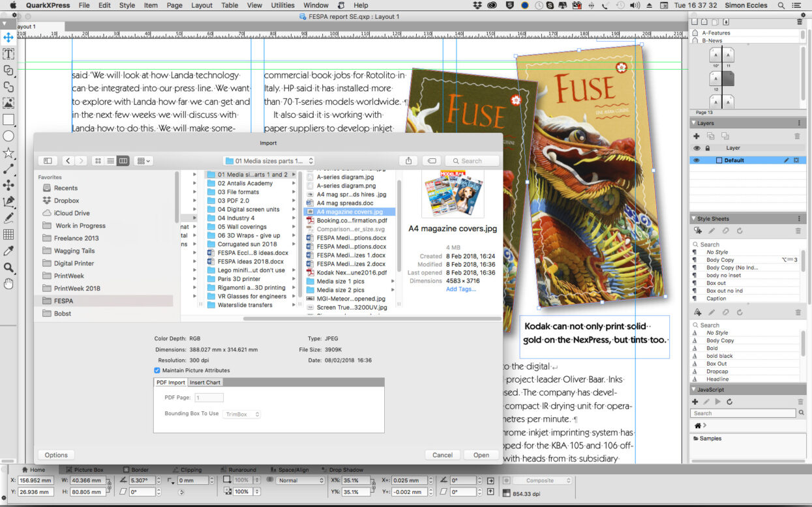
Task: Open the folder path dropdown
Action: pos(269,161)
